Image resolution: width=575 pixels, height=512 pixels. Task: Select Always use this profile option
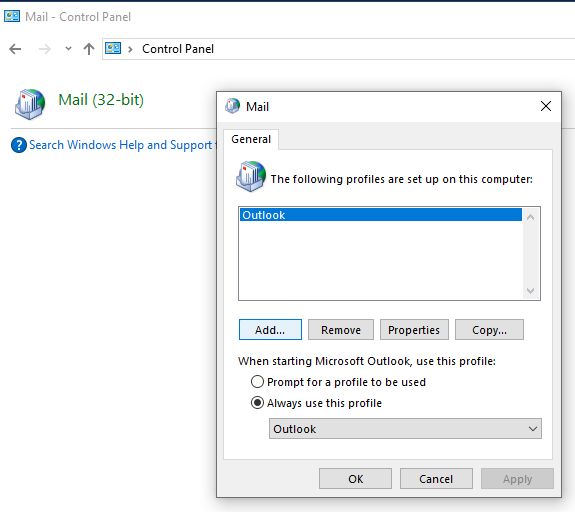pos(316,403)
